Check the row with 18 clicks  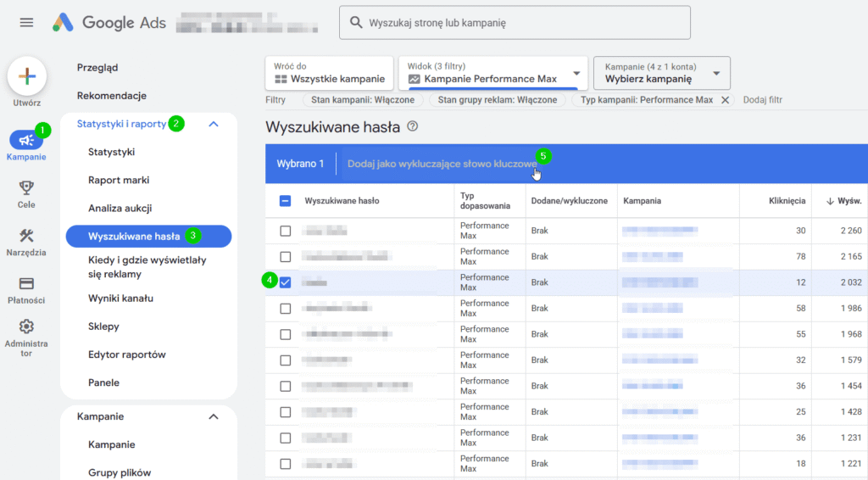[285, 464]
